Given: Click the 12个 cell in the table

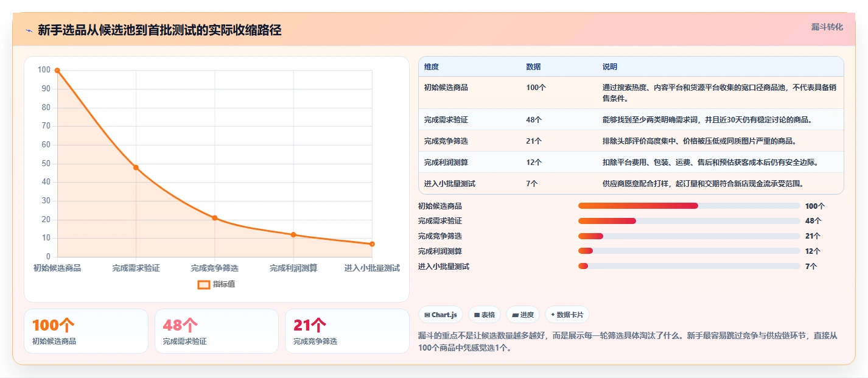Looking at the screenshot, I should tap(534, 162).
